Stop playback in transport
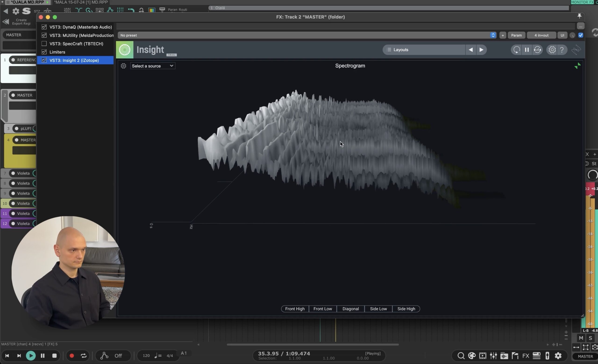 coord(54,356)
